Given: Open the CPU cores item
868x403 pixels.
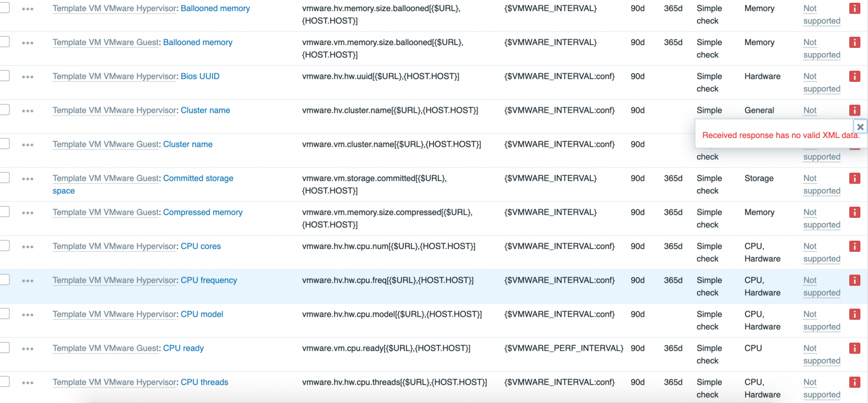Looking at the screenshot, I should (201, 246).
